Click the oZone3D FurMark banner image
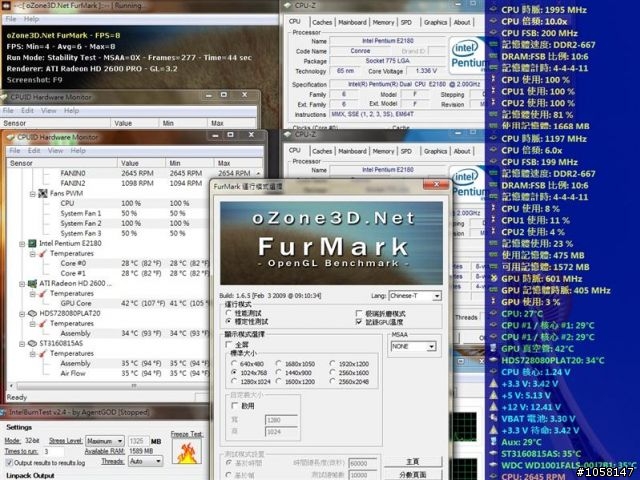Image resolution: width=640 pixels, height=480 pixels. click(x=331, y=243)
